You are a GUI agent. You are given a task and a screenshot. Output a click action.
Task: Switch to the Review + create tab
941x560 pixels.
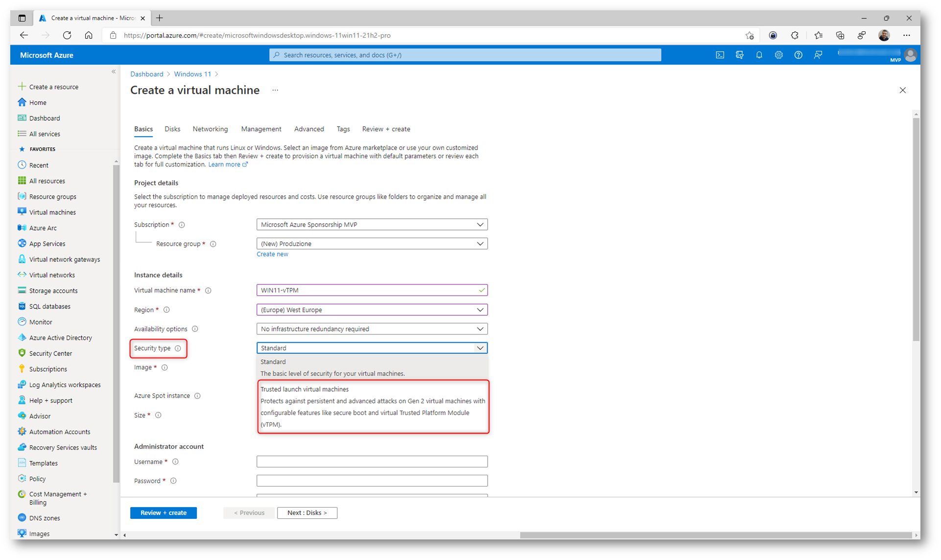click(x=386, y=129)
